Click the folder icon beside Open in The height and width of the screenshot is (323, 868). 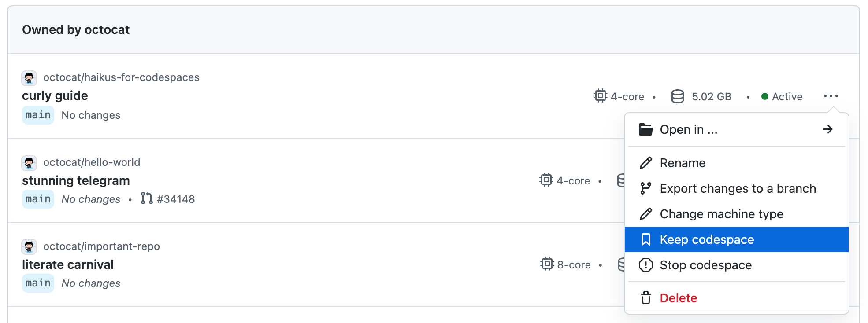tap(645, 129)
